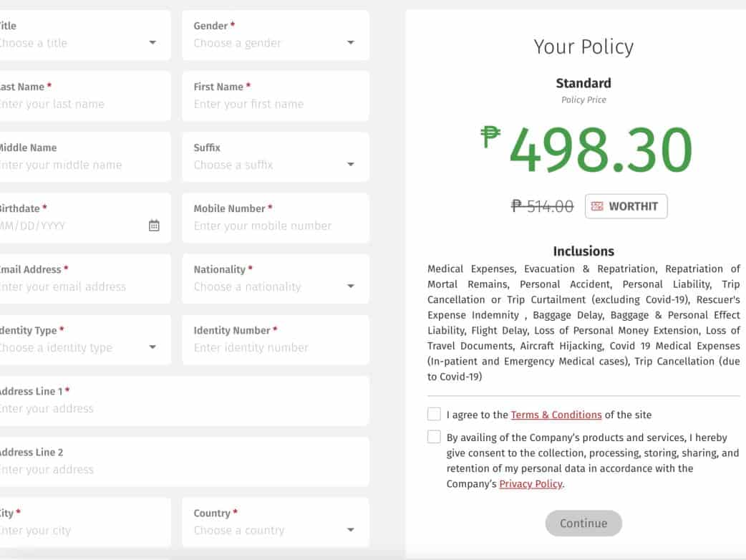The width and height of the screenshot is (746, 560).
Task: Click the Address Line 1 field
Action: pos(179,409)
